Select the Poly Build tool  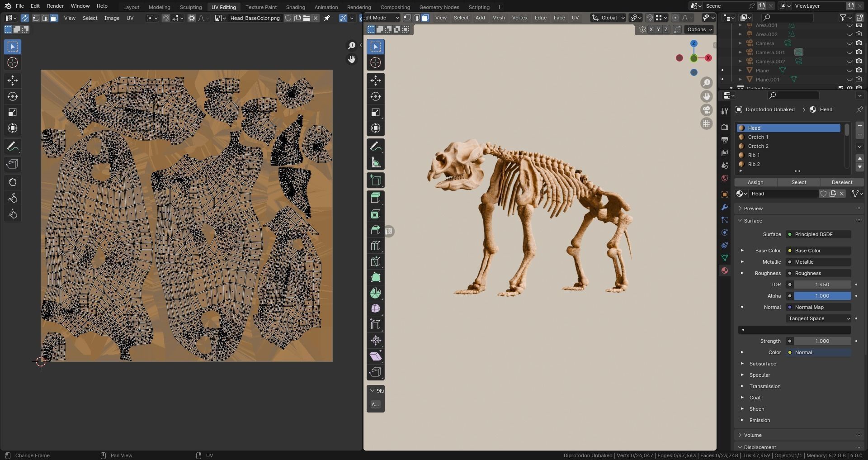coord(376,277)
